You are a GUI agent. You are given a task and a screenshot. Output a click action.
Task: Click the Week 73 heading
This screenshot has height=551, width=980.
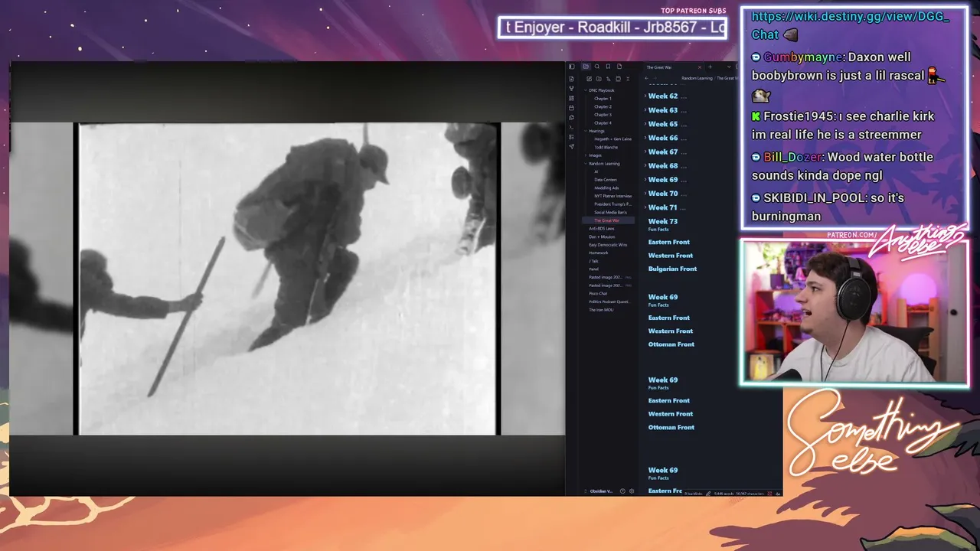pyautogui.click(x=663, y=222)
